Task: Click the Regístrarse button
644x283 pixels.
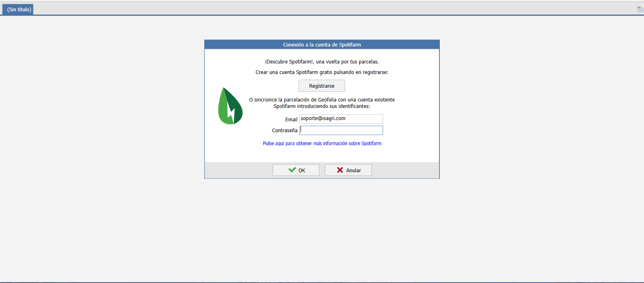Action: click(x=322, y=86)
